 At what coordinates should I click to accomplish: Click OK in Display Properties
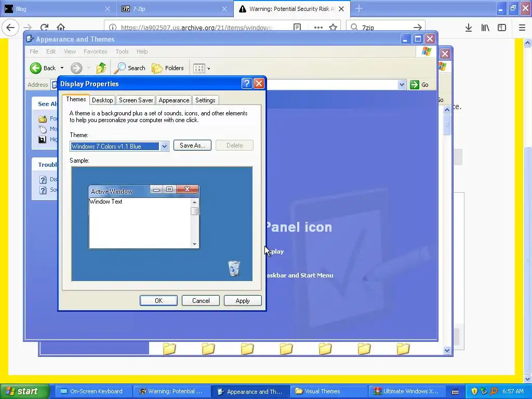coord(158,301)
